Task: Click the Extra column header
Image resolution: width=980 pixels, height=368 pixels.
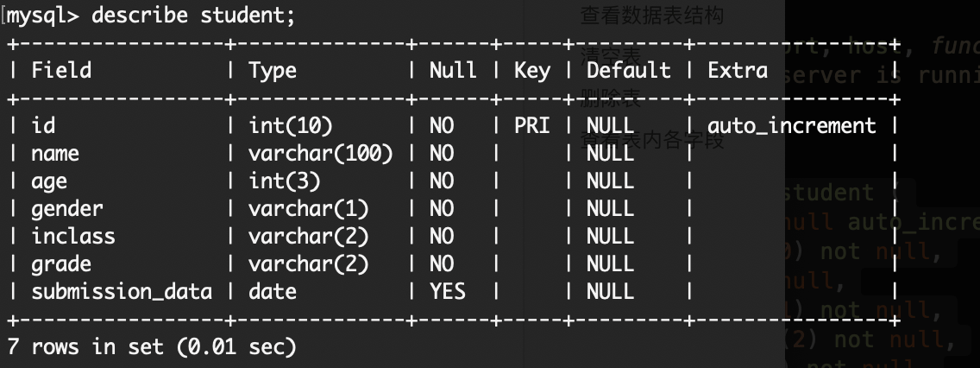Action: pyautogui.click(x=738, y=70)
